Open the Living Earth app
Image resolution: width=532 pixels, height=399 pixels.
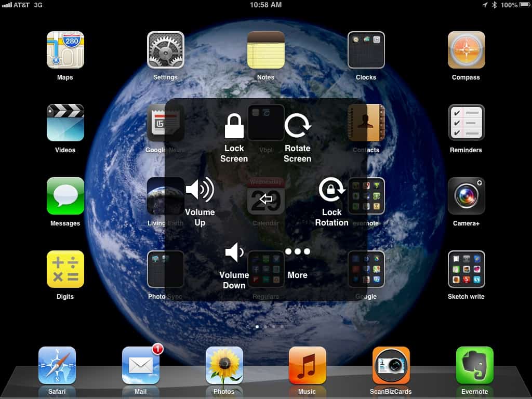click(x=166, y=196)
